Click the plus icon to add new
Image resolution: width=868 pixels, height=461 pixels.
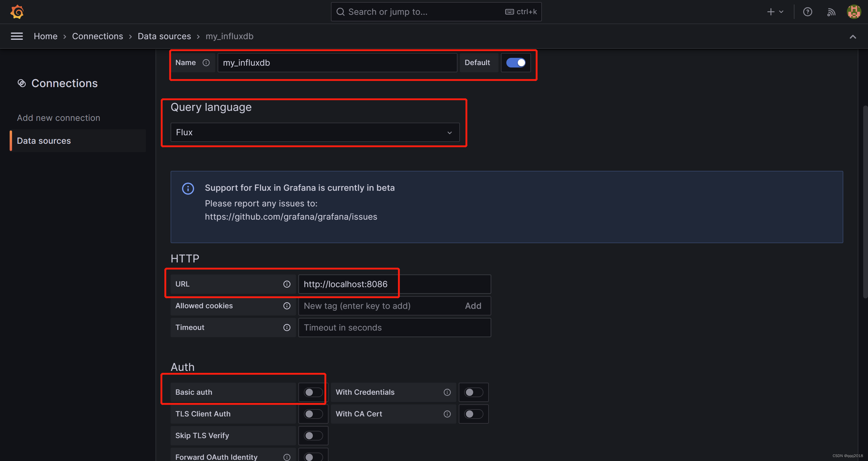point(771,12)
